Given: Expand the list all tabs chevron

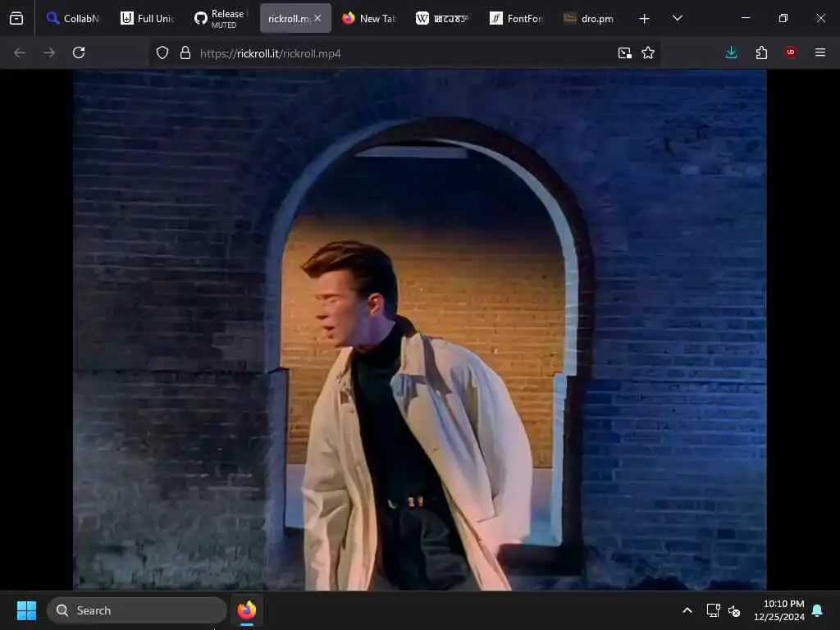Looking at the screenshot, I should (x=677, y=19).
